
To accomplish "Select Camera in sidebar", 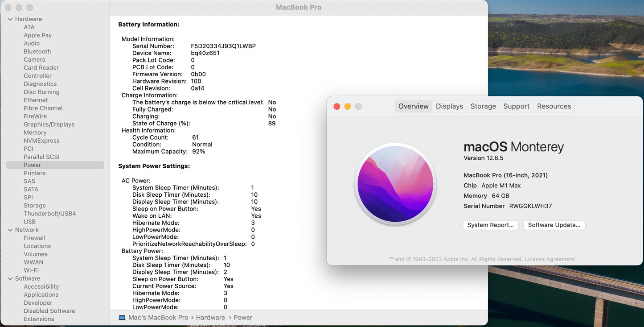I will [x=35, y=60].
